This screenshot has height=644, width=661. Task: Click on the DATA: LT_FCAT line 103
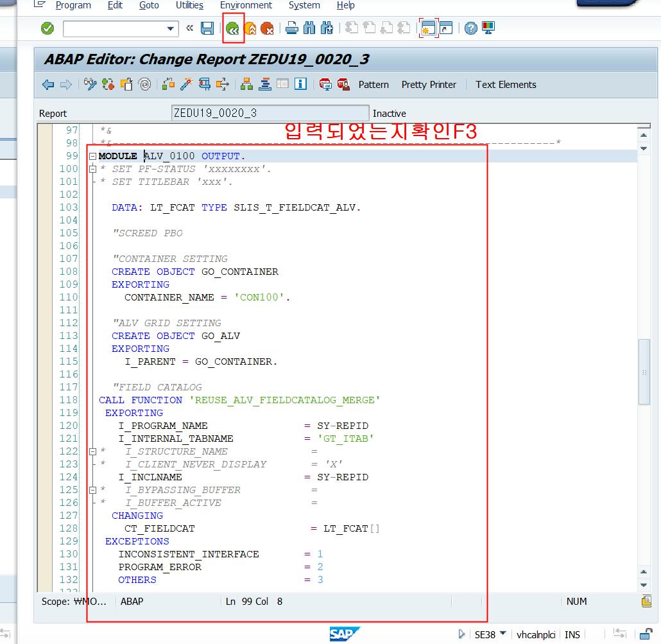coord(236,207)
